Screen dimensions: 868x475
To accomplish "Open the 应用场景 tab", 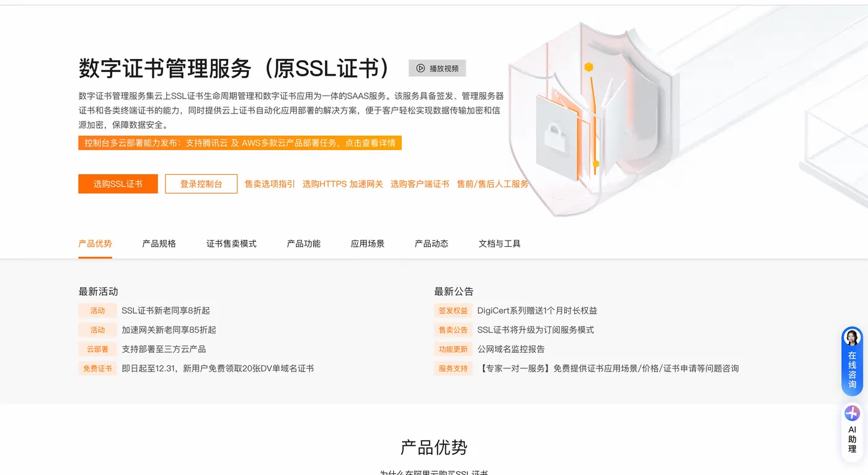I will (367, 244).
